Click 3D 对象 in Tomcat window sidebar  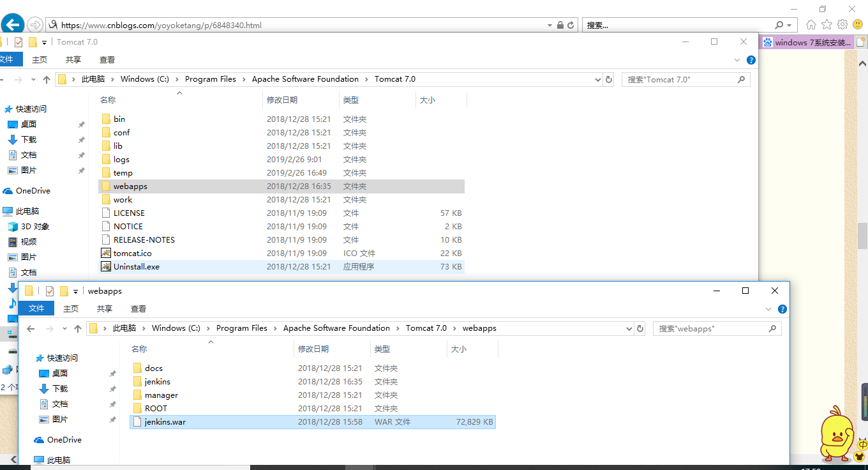(x=34, y=227)
